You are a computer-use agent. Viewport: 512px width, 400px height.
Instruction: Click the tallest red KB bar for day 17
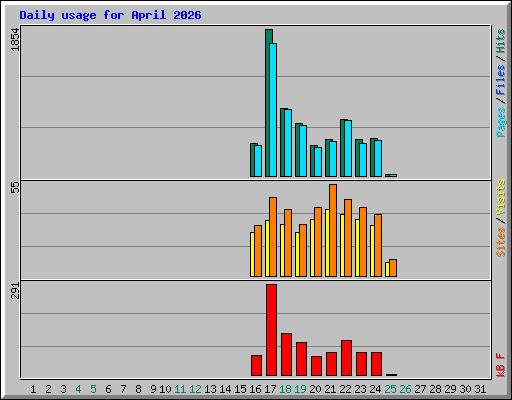pyautogui.click(x=271, y=330)
